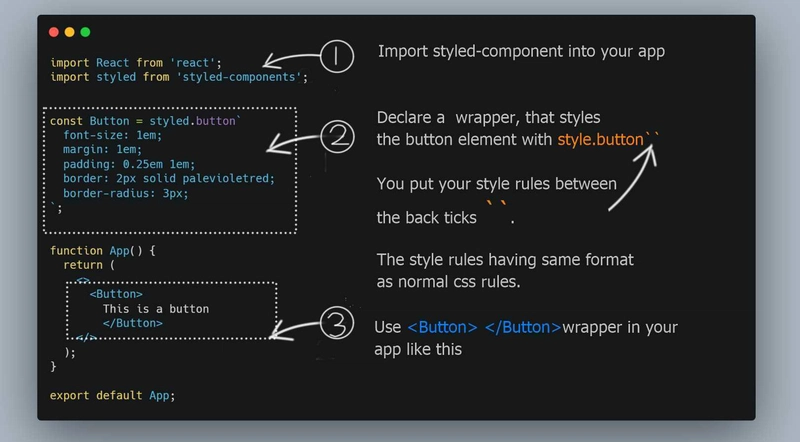The height and width of the screenshot is (442, 800).
Task: Click the blue <Button> tag in description
Action: [442, 327]
